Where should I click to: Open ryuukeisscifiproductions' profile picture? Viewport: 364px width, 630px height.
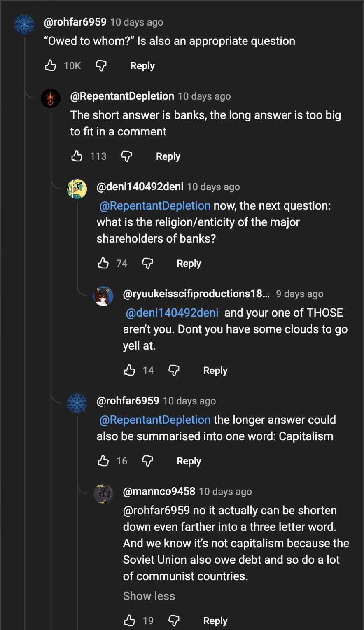tap(103, 296)
